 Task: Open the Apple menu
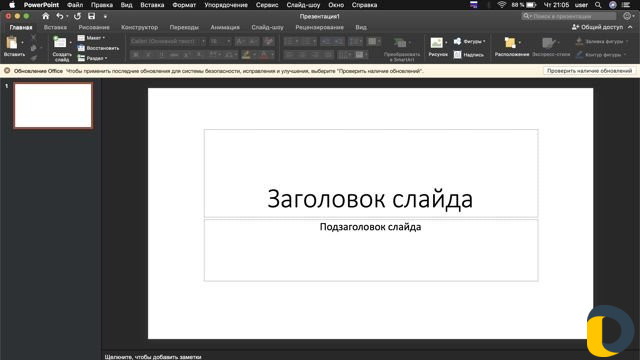pyautogui.click(x=12, y=5)
